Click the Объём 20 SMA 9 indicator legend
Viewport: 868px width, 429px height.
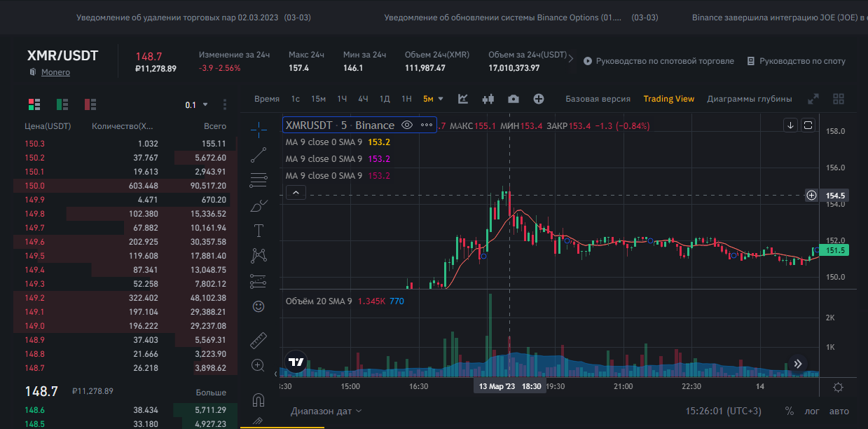345,301
